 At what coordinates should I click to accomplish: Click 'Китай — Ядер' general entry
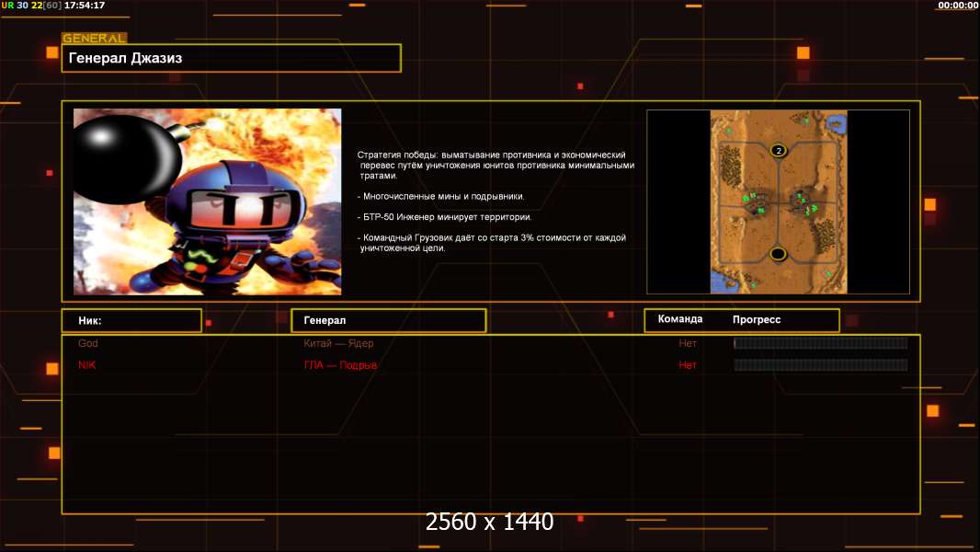(x=338, y=343)
